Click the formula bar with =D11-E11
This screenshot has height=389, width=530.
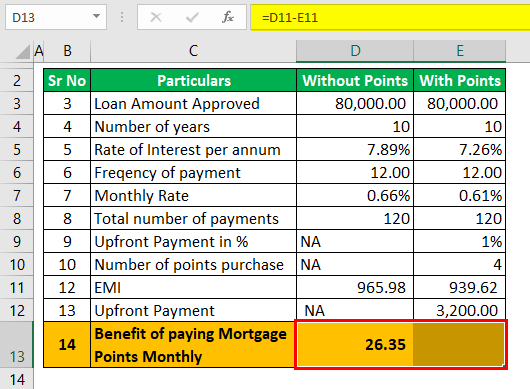coord(390,17)
